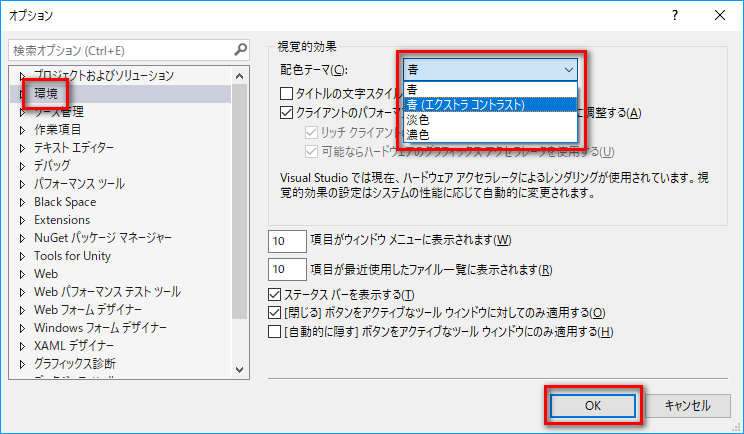Select Web パフォーマンス テスト ツール item
Image resolution: width=744 pixels, height=434 pixels.
(x=107, y=292)
